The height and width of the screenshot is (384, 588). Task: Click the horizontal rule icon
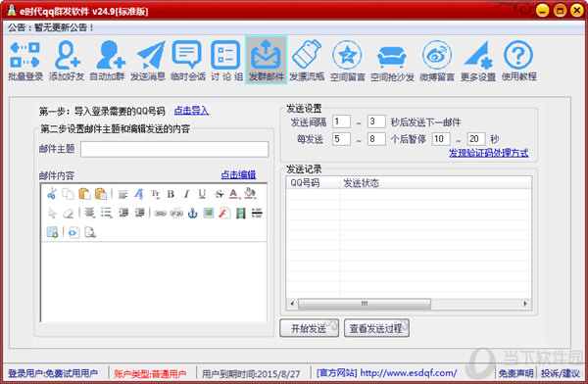click(x=257, y=213)
